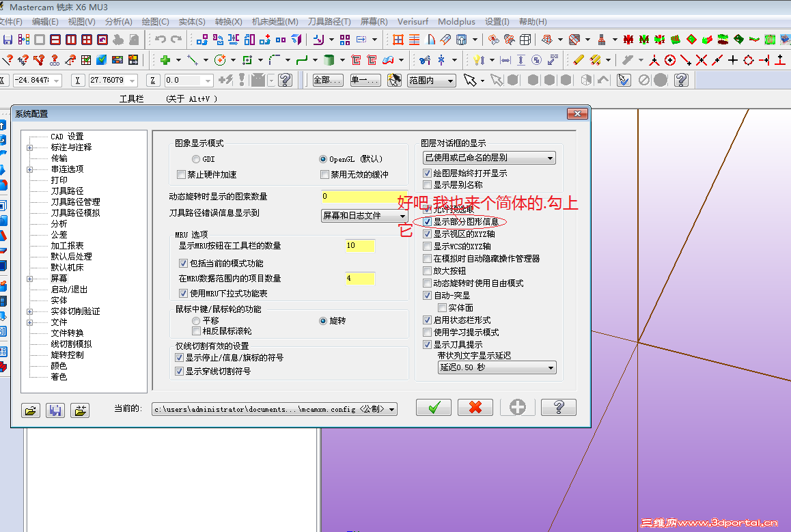Confirm the dialog with the green checkmark button
This screenshot has height=532, width=791.
tap(434, 408)
